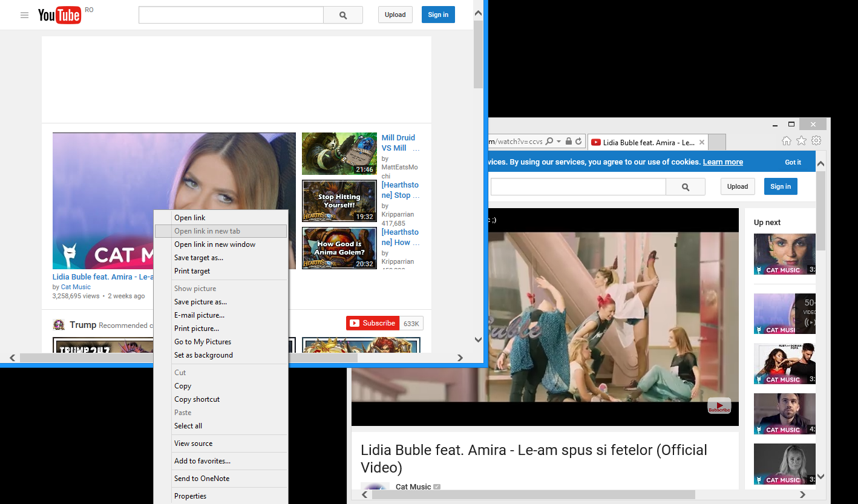Select 'Go to My Pictures'
This screenshot has height=504, width=858.
(x=221, y=342)
